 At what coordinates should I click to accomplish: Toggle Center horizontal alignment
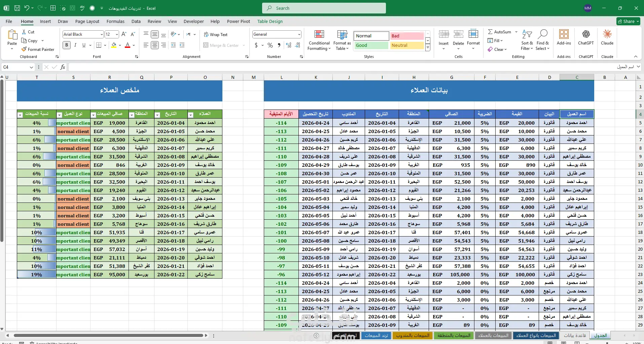pos(155,45)
